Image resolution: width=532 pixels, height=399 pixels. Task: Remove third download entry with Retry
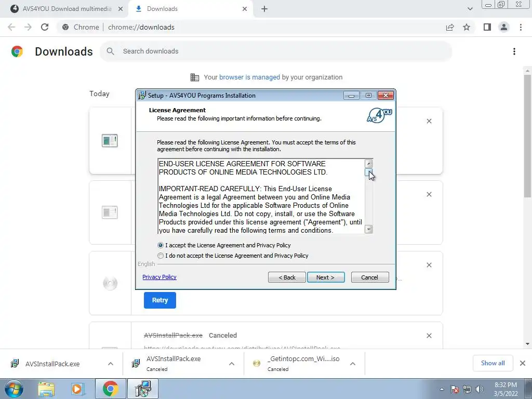[x=429, y=265]
